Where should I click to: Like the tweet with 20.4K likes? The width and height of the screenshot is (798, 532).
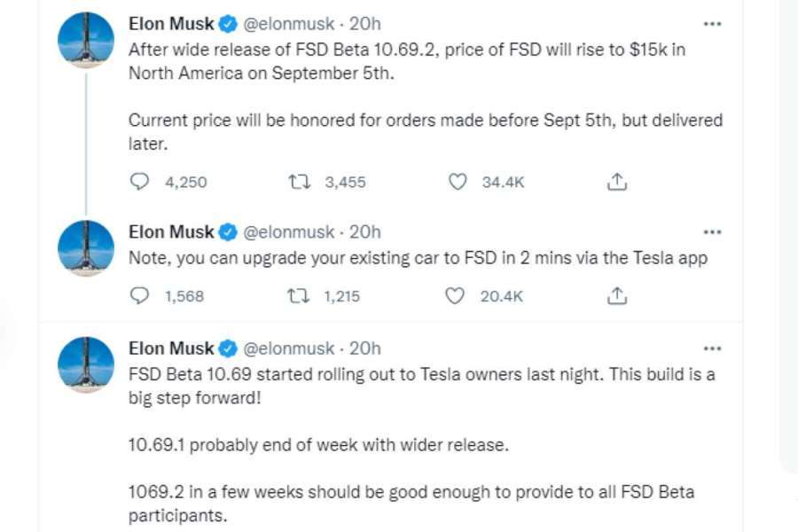456,296
